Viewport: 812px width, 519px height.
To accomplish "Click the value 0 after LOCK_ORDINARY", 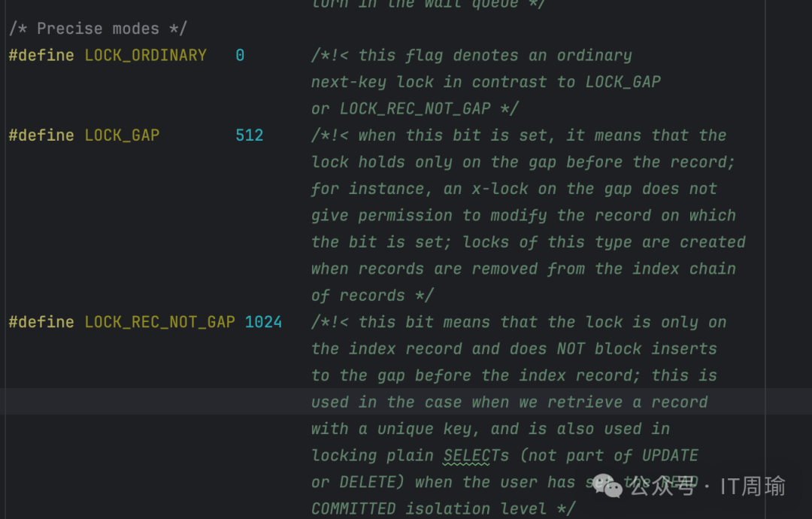I will [240, 56].
